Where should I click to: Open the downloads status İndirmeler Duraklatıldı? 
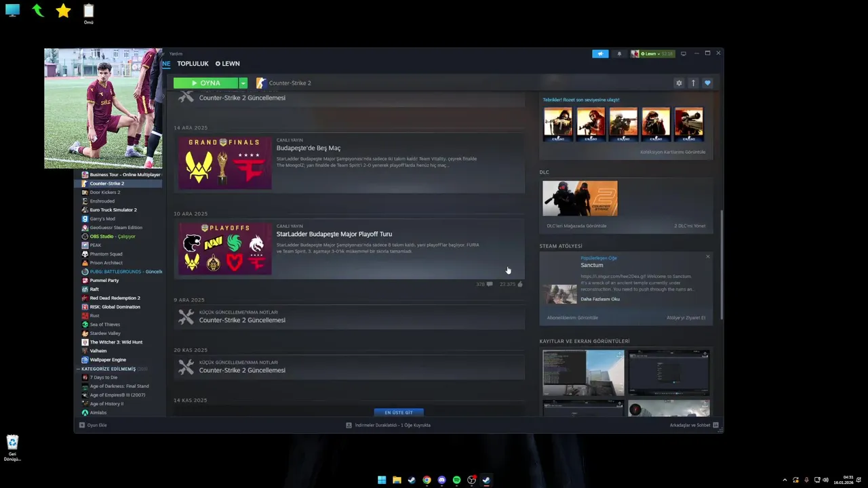(x=389, y=426)
